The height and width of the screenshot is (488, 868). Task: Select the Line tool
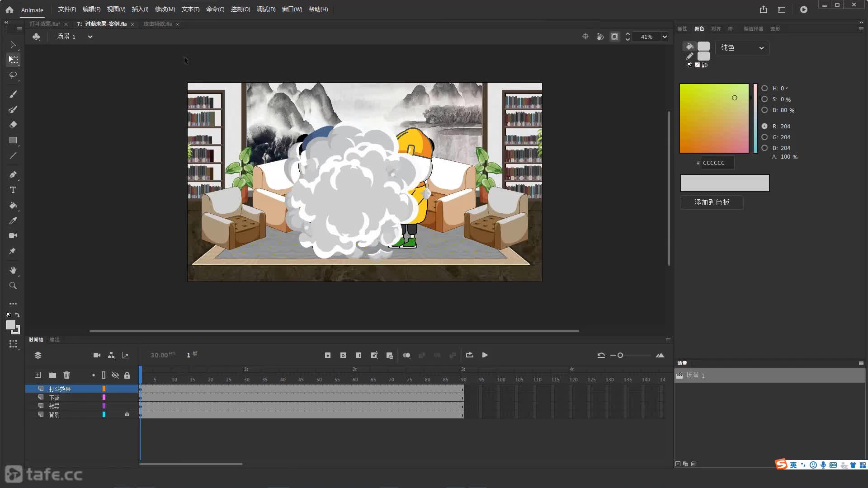click(13, 155)
